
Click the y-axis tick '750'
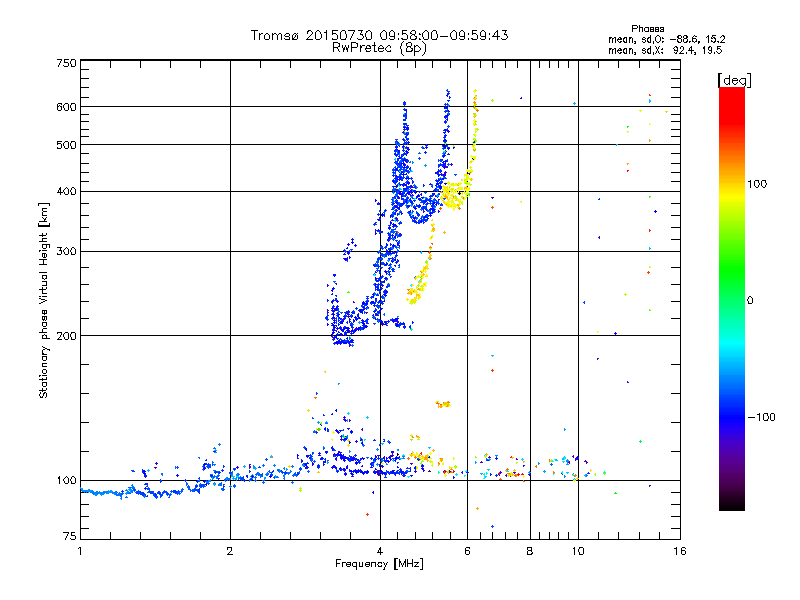pyautogui.click(x=66, y=63)
